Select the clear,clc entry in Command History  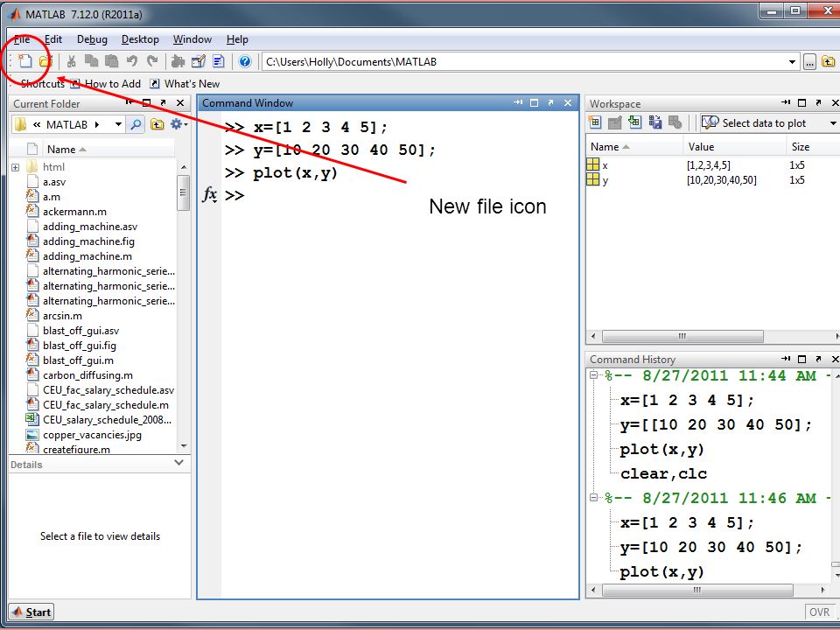coord(663,473)
